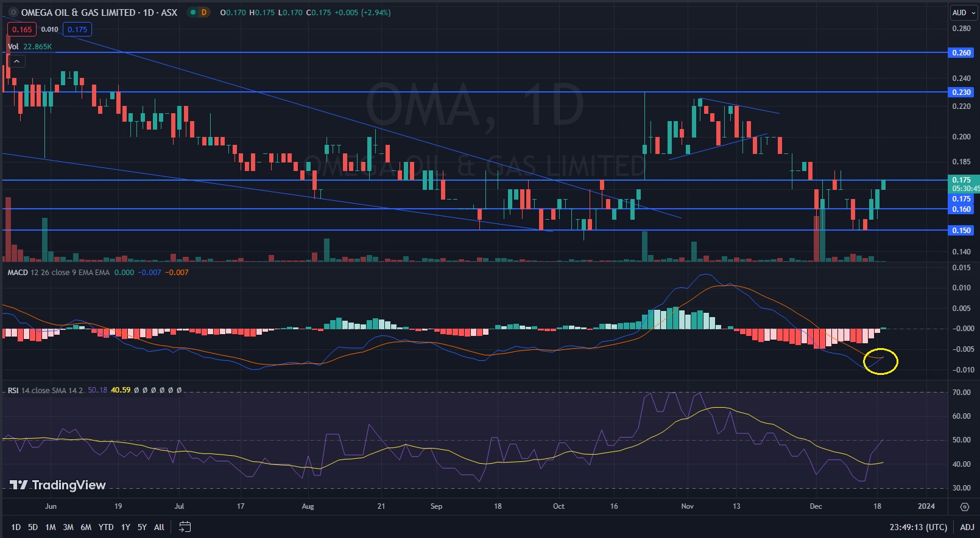Image resolution: width=980 pixels, height=538 pixels.
Task: Select the 1D time range
Action: pos(16,527)
